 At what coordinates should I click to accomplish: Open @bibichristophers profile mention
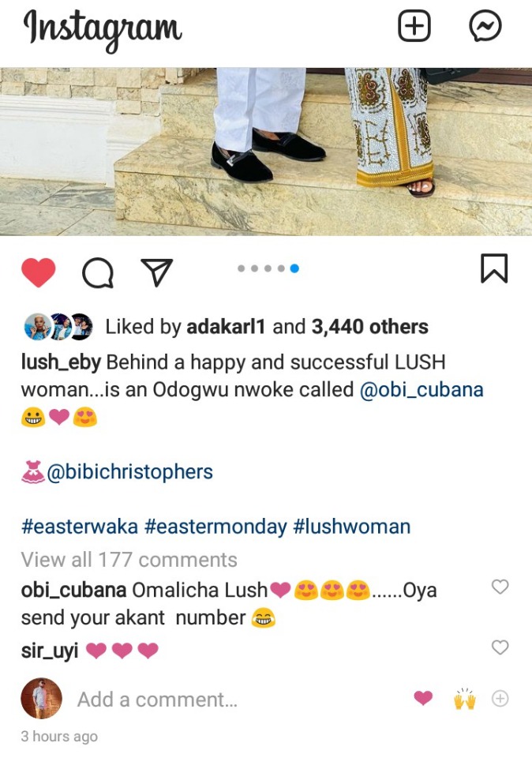[x=129, y=472]
